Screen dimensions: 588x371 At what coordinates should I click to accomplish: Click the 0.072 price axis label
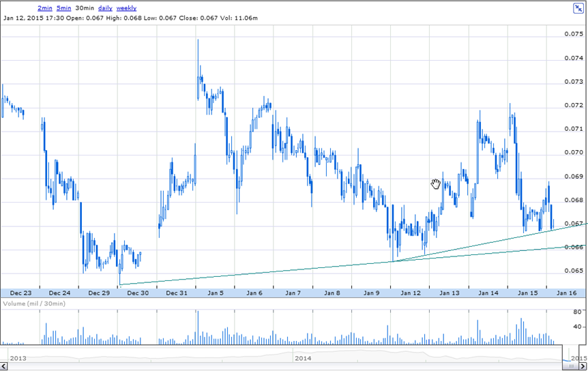tap(574, 105)
